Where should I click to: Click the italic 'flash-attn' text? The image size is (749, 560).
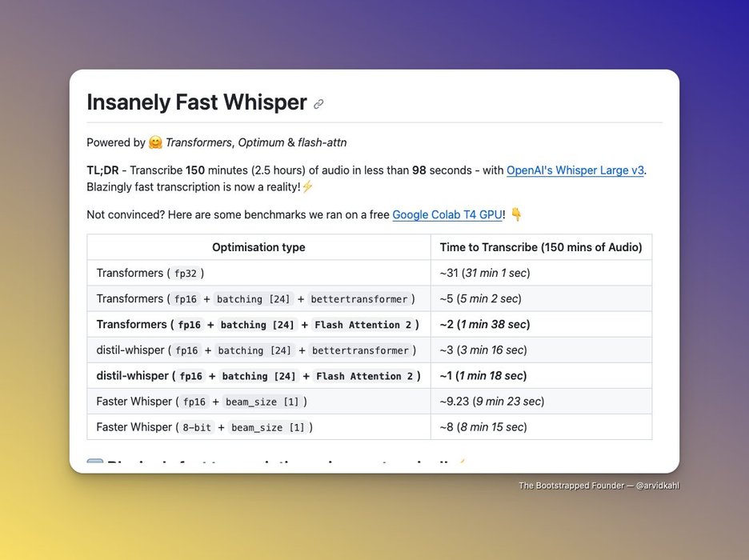pyautogui.click(x=322, y=142)
